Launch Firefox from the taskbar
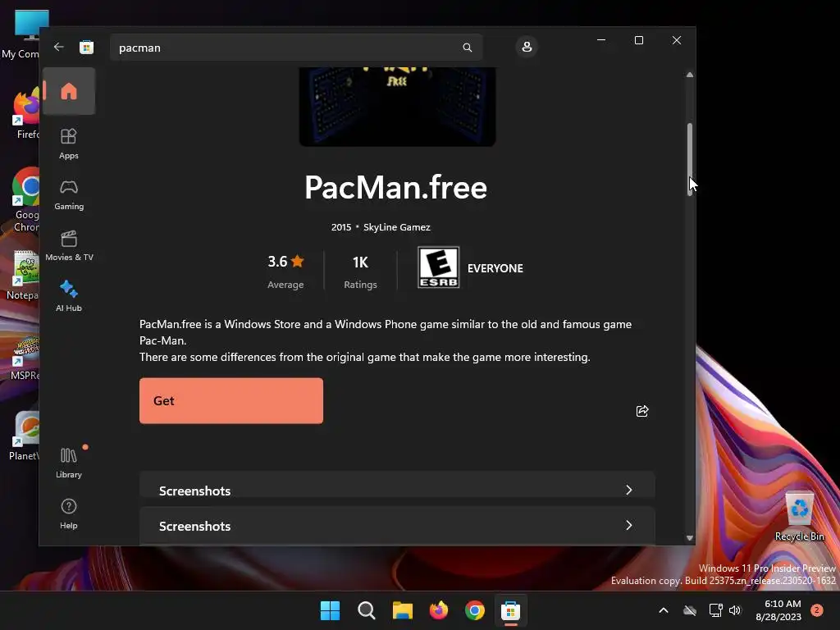 point(439,610)
